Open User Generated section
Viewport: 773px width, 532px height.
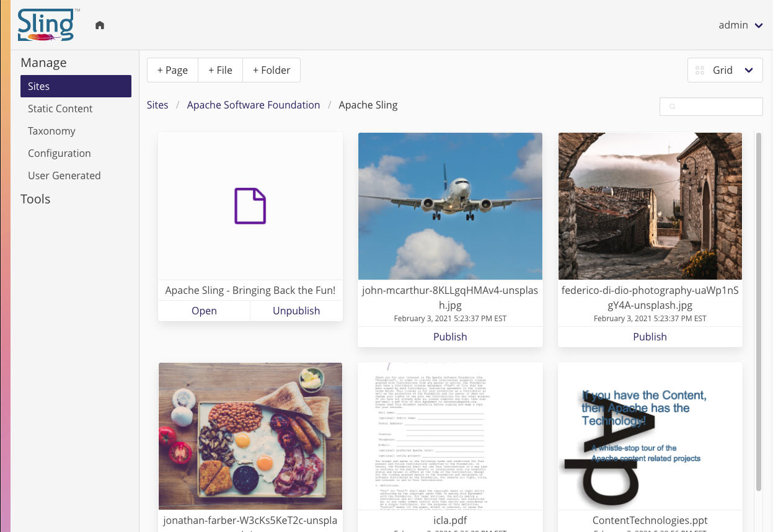64,175
